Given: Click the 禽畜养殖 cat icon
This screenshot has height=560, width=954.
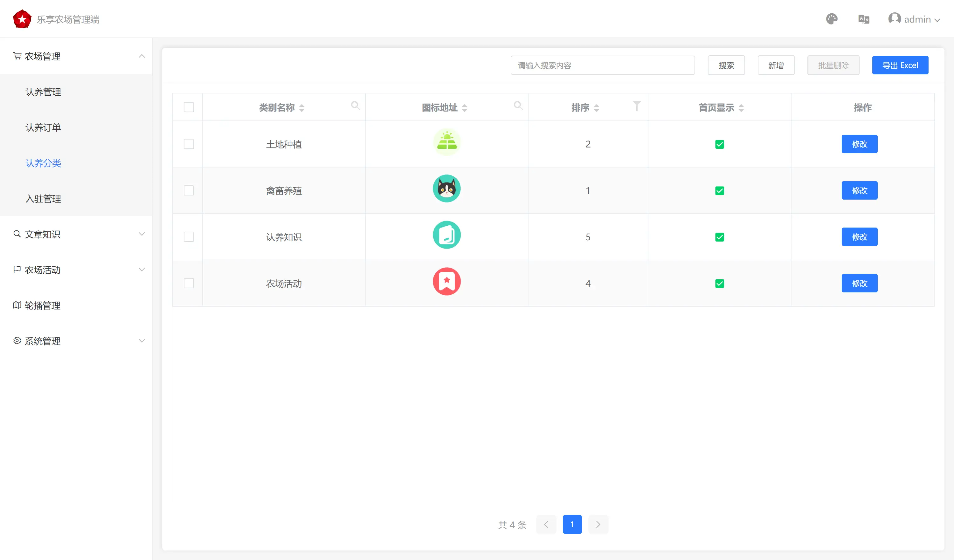Looking at the screenshot, I should (x=447, y=188).
